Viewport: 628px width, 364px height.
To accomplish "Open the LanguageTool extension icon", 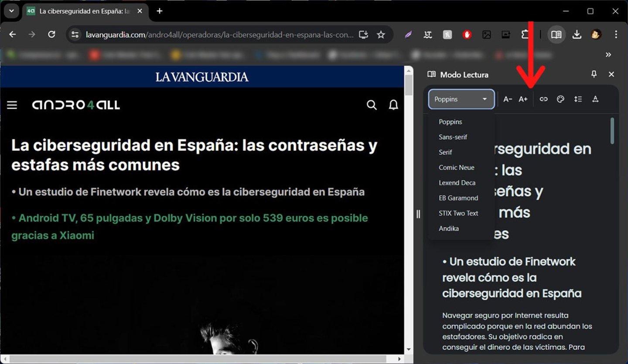I will [428, 34].
